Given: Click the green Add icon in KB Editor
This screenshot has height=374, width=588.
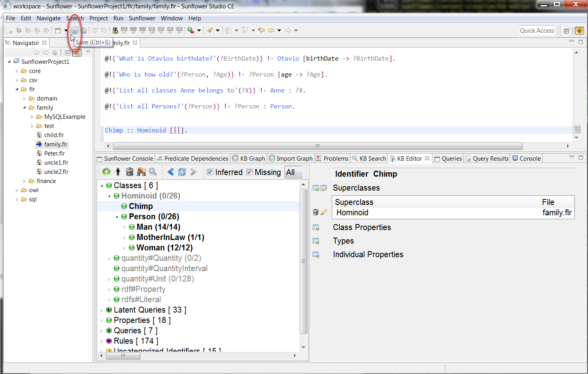Looking at the screenshot, I should pyautogui.click(x=106, y=172).
